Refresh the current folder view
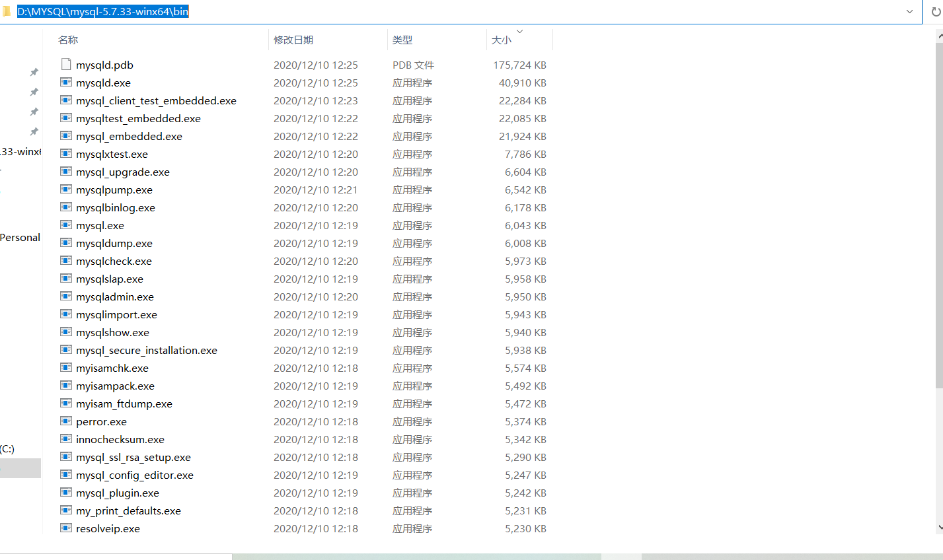 [935, 12]
